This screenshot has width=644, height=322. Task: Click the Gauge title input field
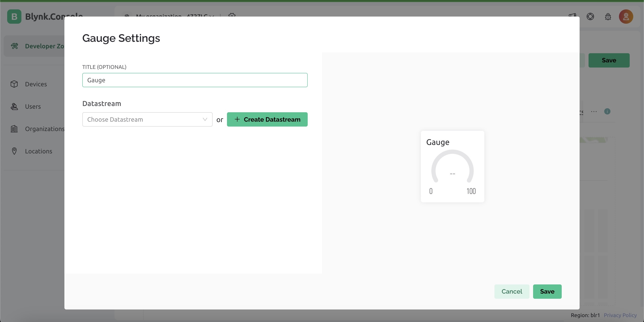click(x=195, y=80)
